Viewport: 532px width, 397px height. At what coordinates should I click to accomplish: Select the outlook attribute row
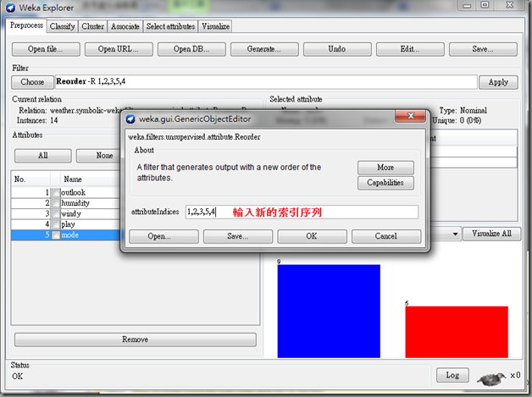coord(66,192)
